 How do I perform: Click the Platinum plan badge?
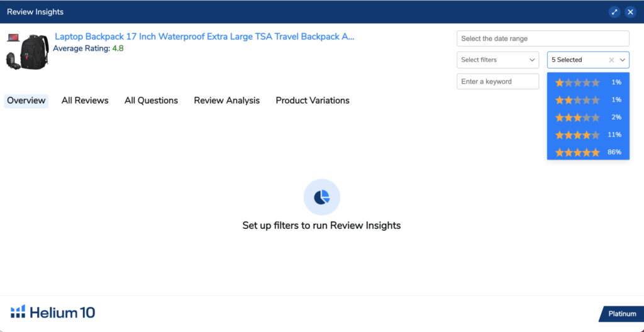click(621, 314)
